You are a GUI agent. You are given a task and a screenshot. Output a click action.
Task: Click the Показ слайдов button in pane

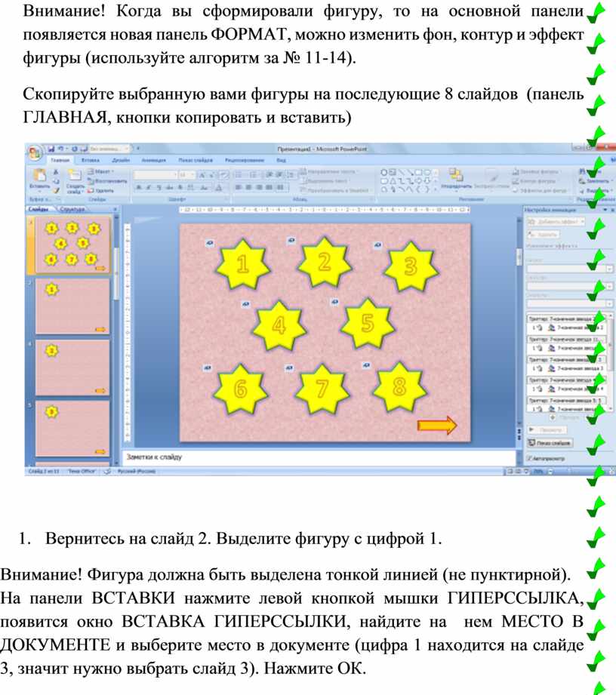coord(550,443)
